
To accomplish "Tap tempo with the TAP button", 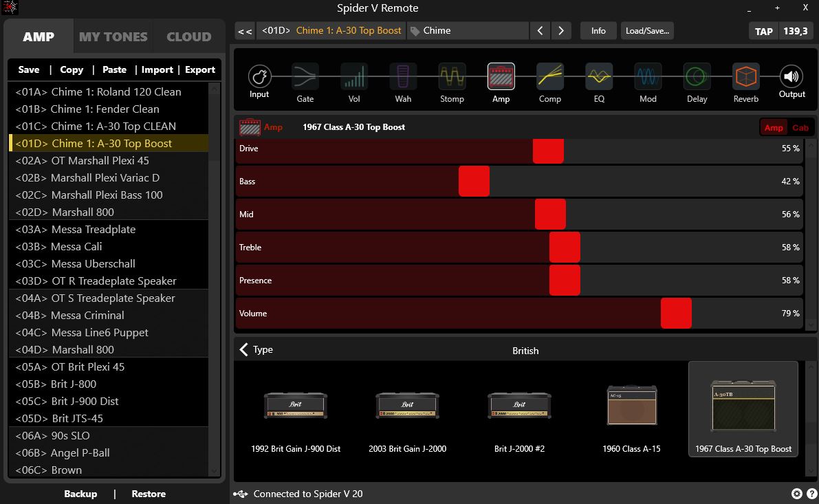I will coord(763,32).
